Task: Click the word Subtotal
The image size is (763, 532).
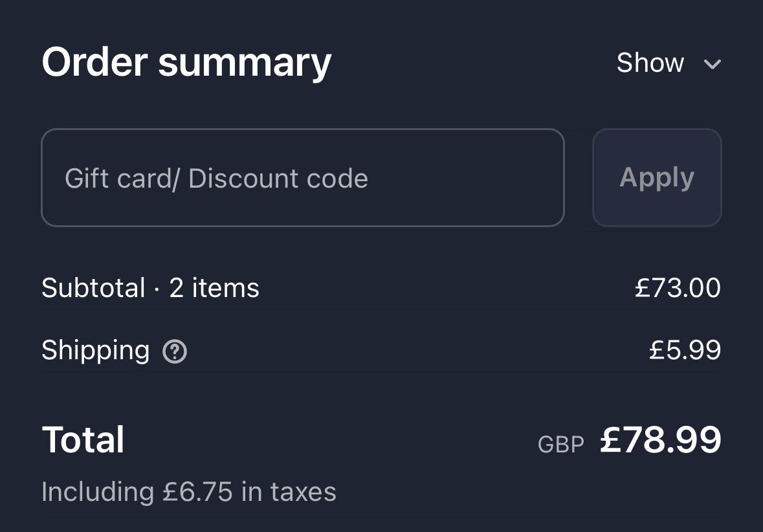Action: 93,288
